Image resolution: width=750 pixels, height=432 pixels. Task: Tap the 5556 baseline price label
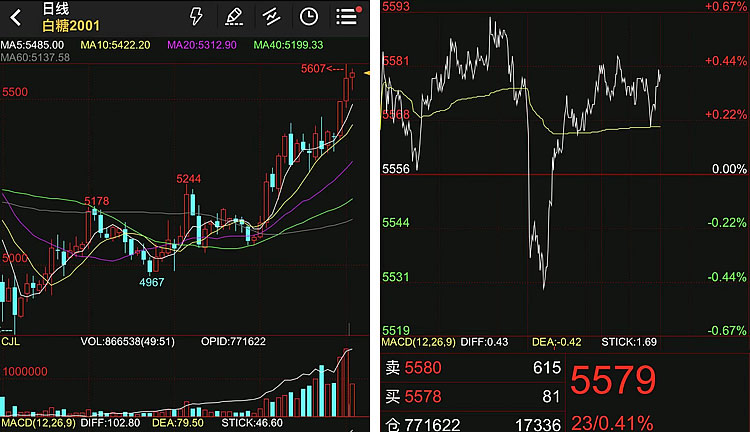tap(396, 169)
